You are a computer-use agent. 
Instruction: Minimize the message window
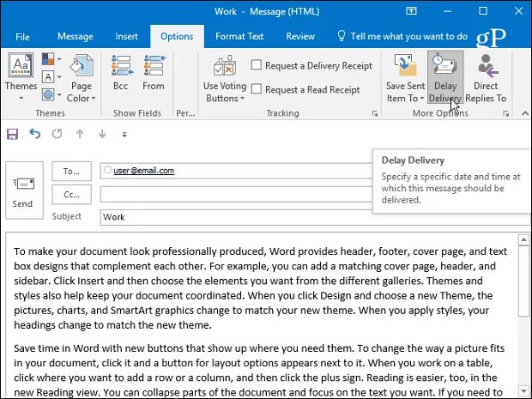pyautogui.click(x=448, y=11)
